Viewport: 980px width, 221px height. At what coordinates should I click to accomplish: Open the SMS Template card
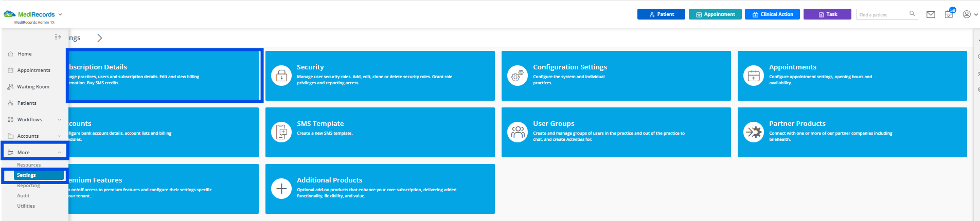point(380,132)
